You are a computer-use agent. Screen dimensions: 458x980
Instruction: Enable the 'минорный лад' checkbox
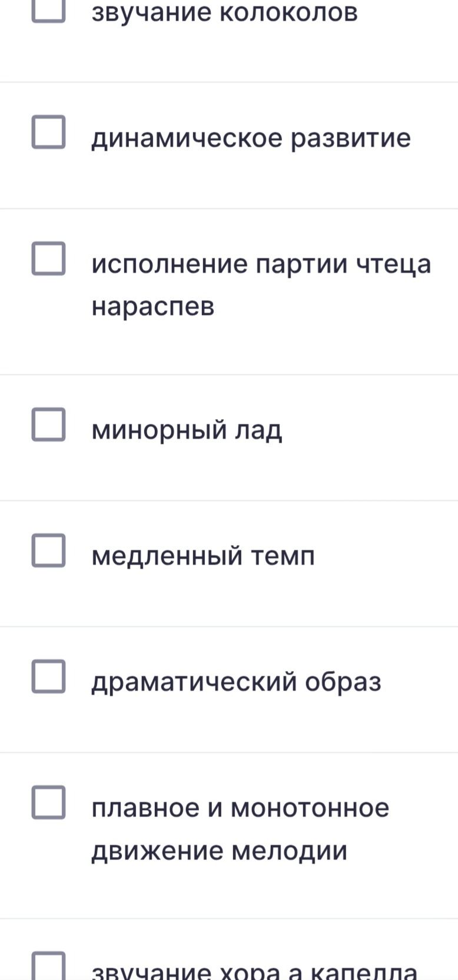48,424
